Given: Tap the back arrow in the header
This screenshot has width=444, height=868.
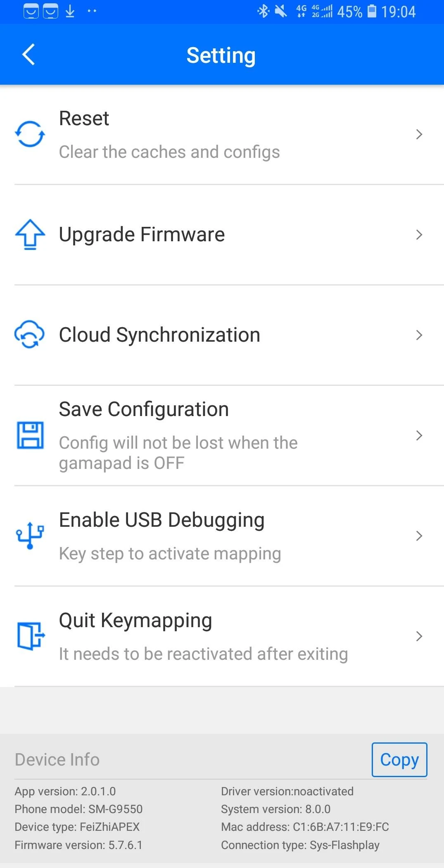Looking at the screenshot, I should click(x=28, y=55).
